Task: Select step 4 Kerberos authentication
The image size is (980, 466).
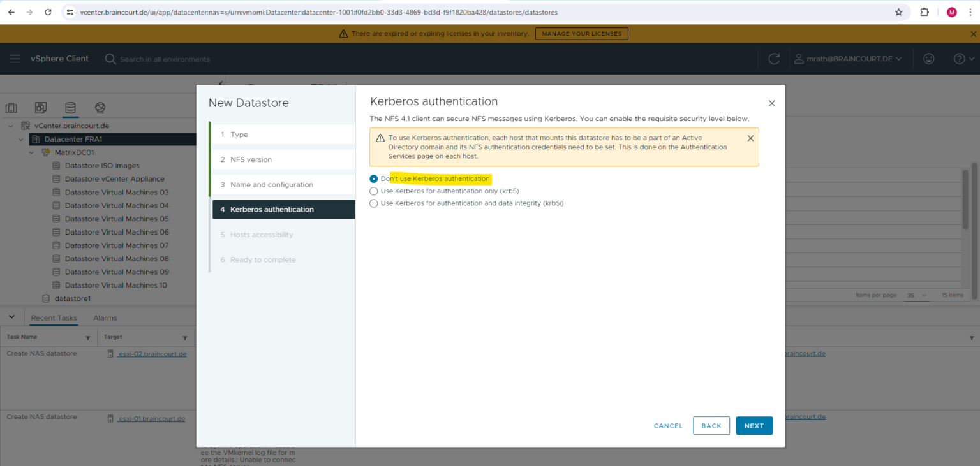Action: tap(283, 210)
